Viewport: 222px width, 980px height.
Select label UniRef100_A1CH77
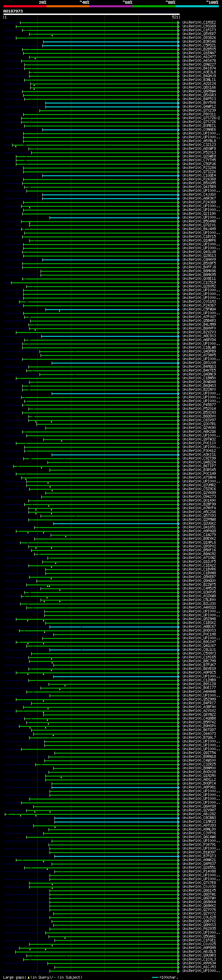click(x=199, y=57)
